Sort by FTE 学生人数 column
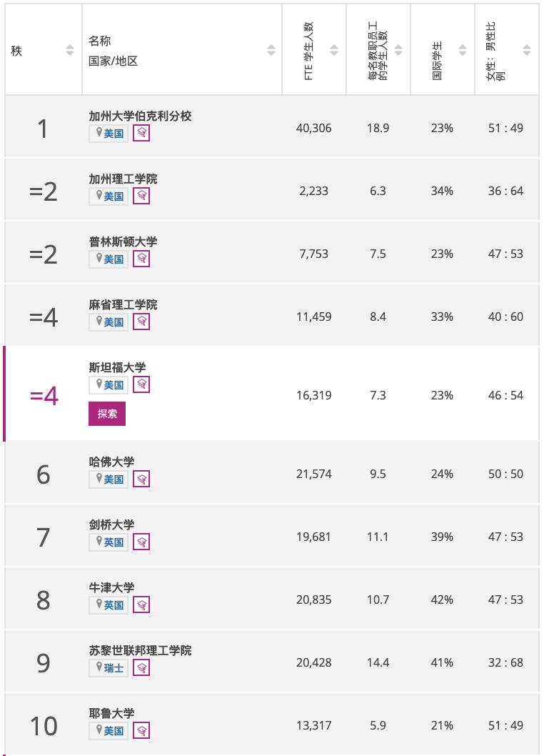544x756 pixels. (x=334, y=49)
